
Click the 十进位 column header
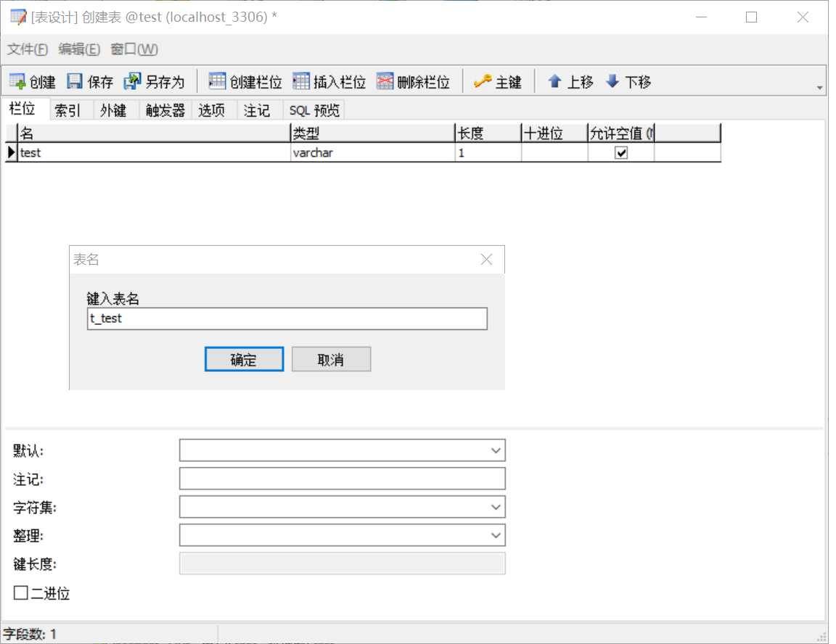(x=554, y=133)
